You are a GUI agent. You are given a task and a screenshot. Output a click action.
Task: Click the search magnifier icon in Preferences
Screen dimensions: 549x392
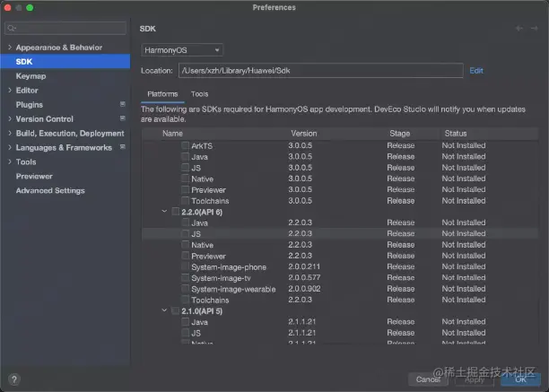click(11, 29)
